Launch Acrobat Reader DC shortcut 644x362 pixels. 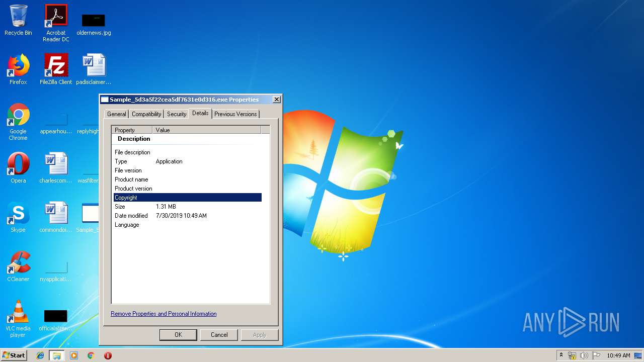tap(56, 23)
